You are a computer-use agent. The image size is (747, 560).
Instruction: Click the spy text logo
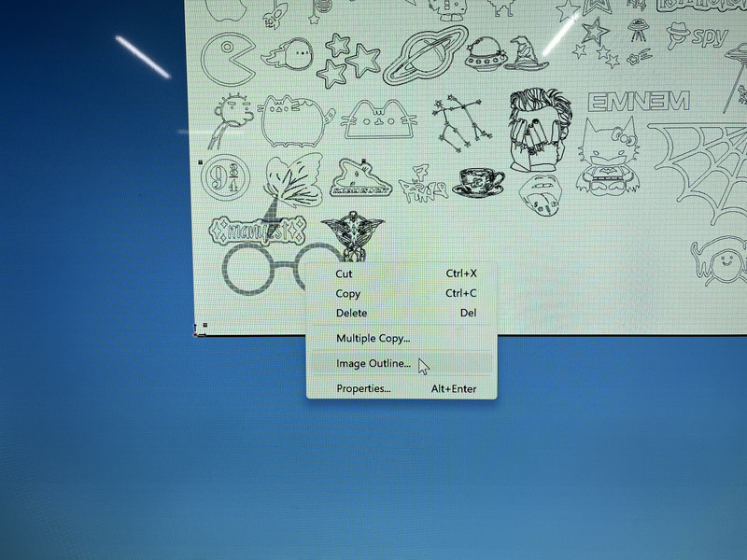coord(698,35)
